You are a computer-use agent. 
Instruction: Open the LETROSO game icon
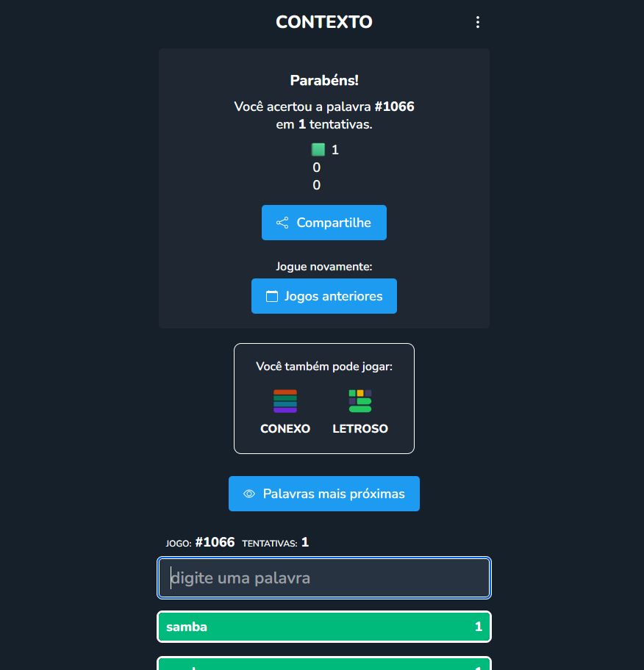click(360, 401)
